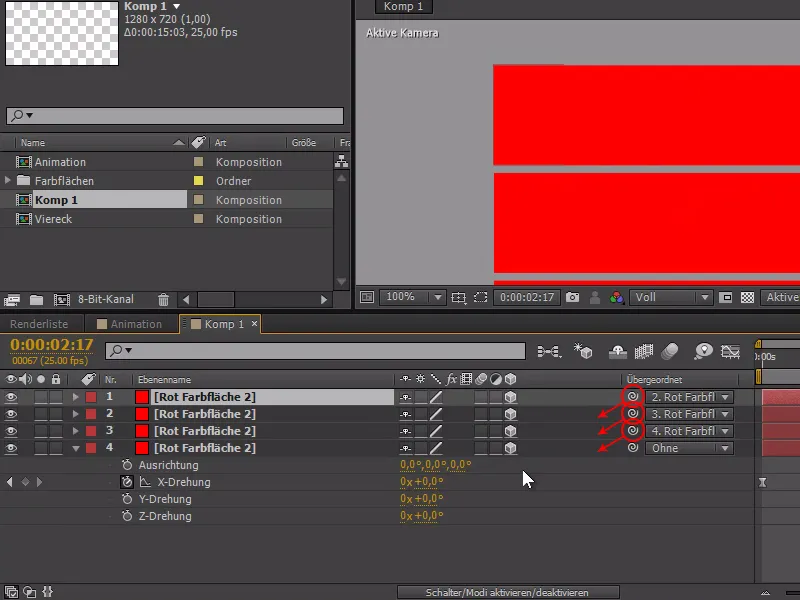Open the project flowchart view icon

(x=341, y=162)
